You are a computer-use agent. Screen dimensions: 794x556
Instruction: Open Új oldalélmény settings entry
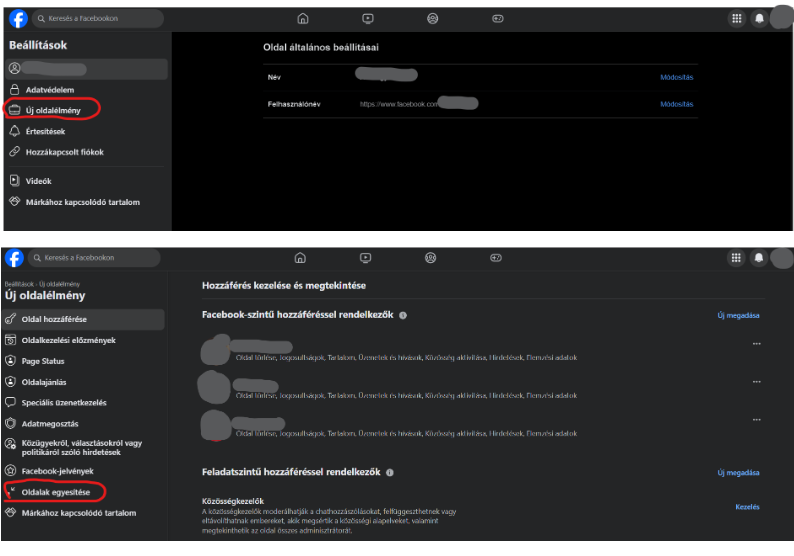point(86,110)
